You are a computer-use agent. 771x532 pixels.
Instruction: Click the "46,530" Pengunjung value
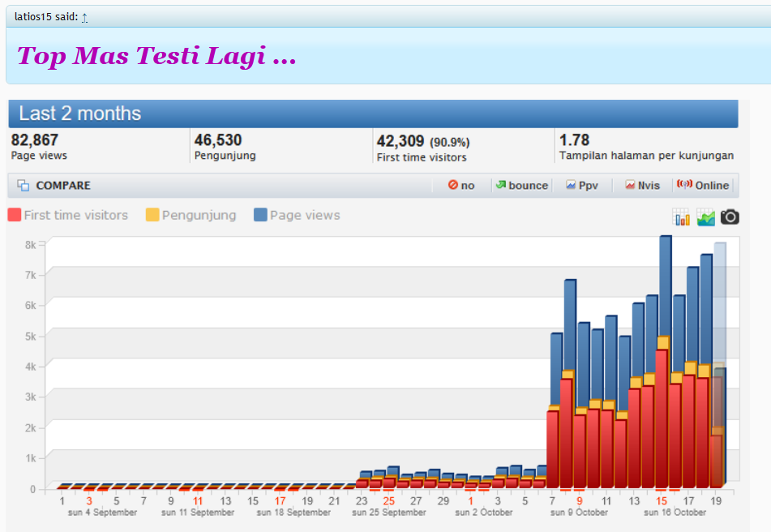[x=218, y=140]
